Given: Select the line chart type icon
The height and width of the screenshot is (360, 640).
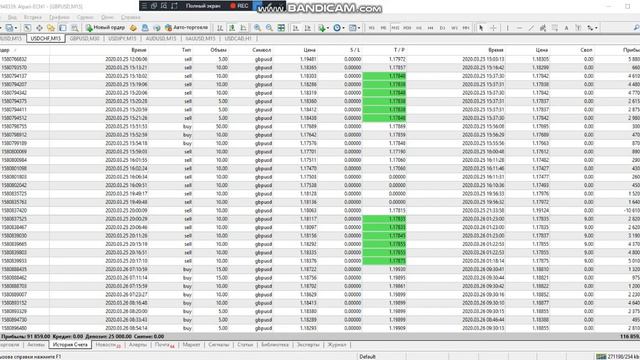Looking at the screenshot, I should [x=244, y=28].
